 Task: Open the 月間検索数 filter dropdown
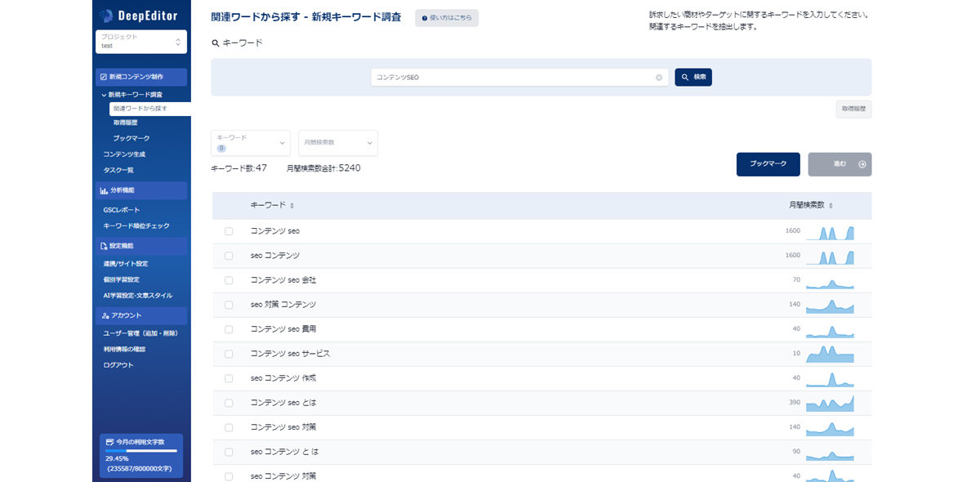tap(337, 143)
